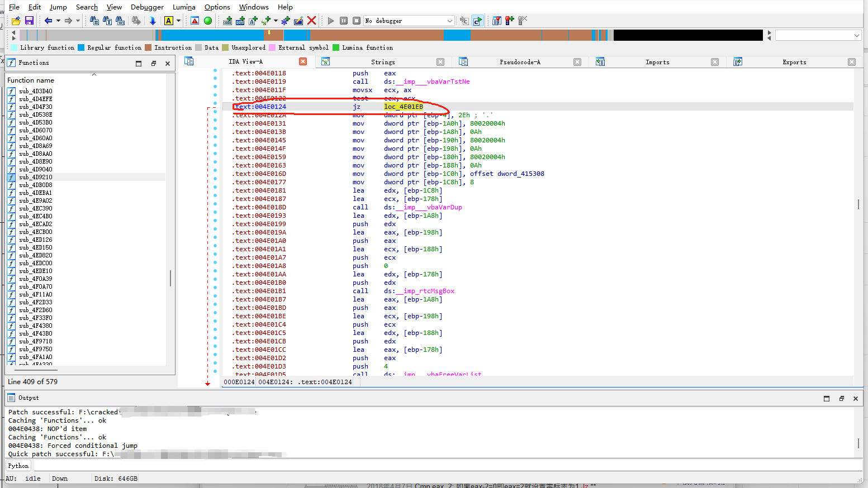868x488 pixels.
Task: Click the Start process play button
Action: pyautogui.click(x=331, y=21)
